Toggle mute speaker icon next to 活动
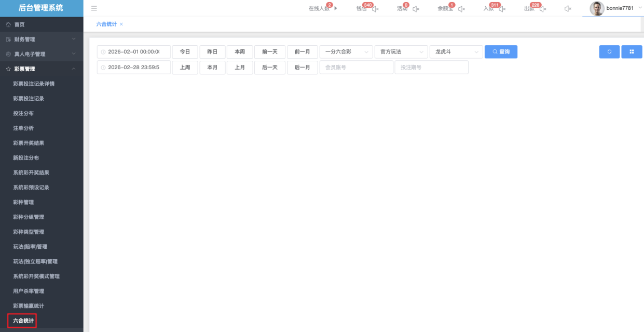644x332 pixels. click(416, 9)
